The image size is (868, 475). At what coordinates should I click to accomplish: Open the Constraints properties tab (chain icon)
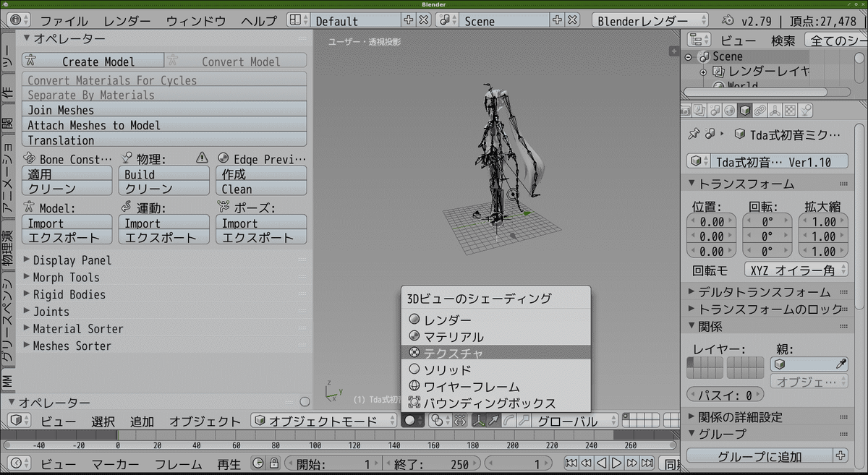760,110
